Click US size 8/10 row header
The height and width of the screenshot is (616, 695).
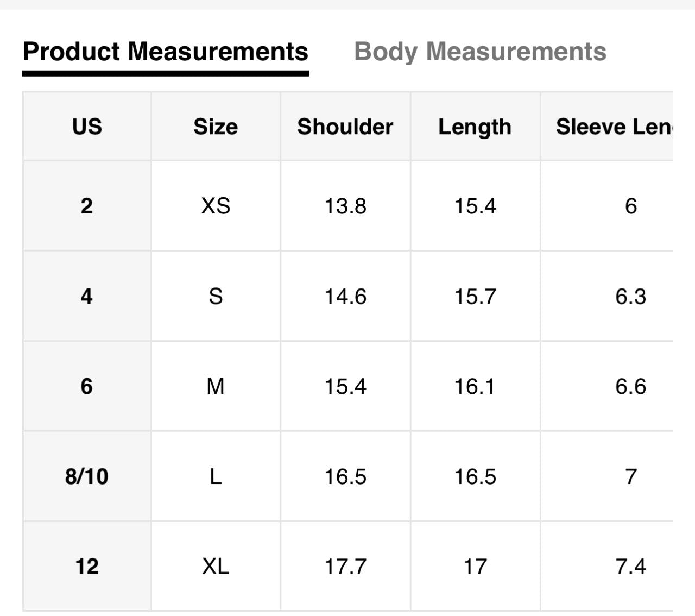tap(87, 476)
